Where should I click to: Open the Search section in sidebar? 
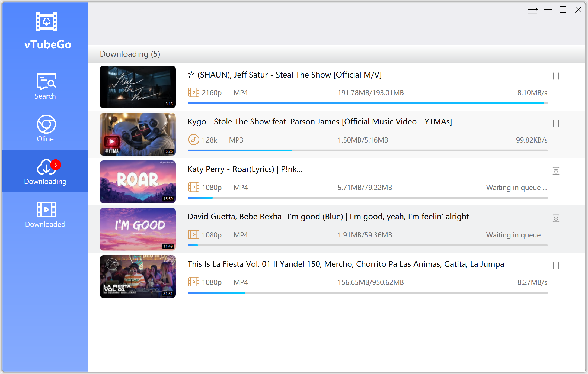[x=45, y=86]
